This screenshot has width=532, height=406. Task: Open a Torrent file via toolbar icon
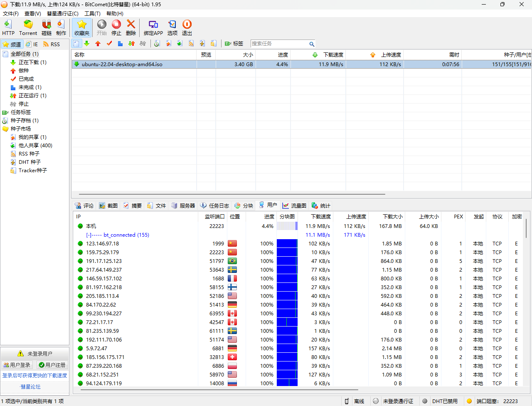[x=28, y=27]
